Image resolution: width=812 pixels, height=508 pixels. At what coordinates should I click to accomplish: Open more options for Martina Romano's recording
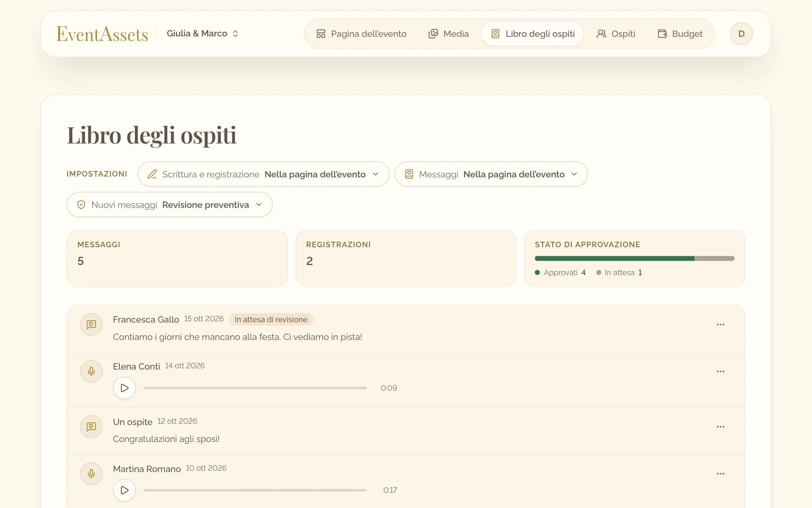(721, 474)
